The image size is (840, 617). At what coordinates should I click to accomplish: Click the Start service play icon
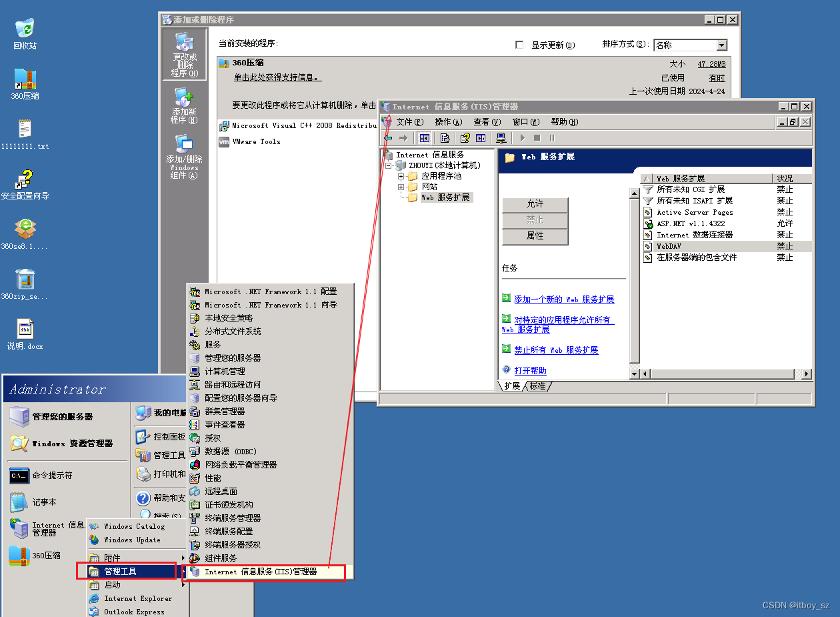click(523, 138)
